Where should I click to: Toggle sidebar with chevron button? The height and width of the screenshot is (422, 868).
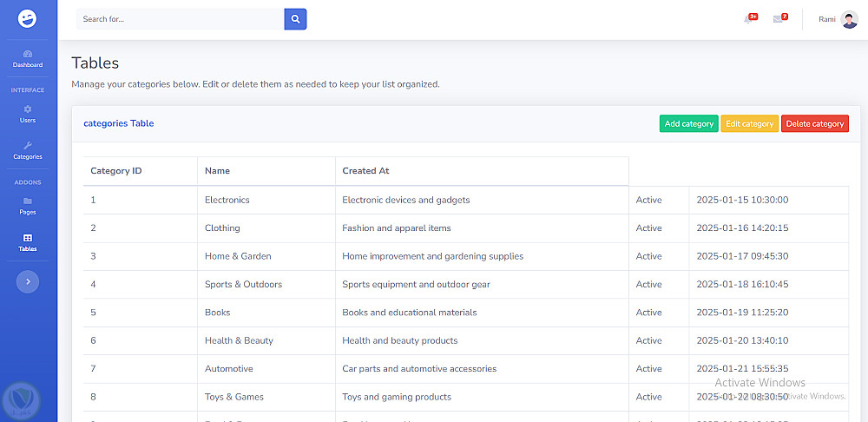tap(28, 281)
